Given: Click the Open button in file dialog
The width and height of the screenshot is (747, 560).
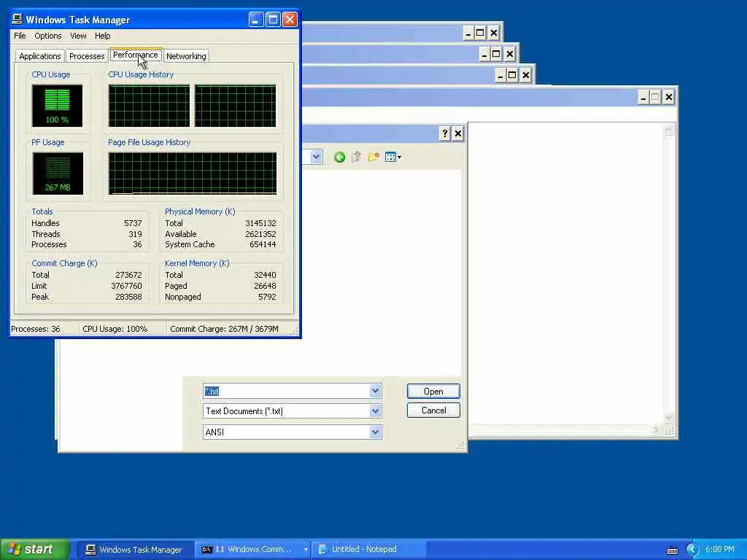Looking at the screenshot, I should [433, 392].
